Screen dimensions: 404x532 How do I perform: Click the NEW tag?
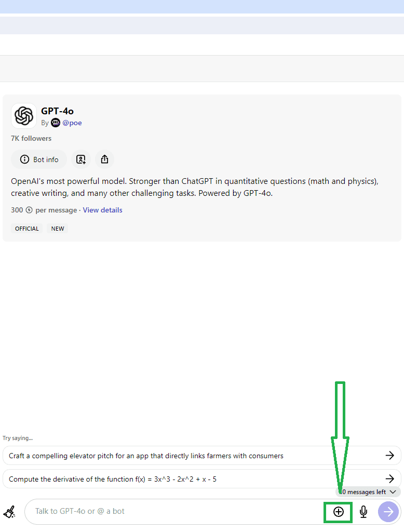[x=58, y=229]
